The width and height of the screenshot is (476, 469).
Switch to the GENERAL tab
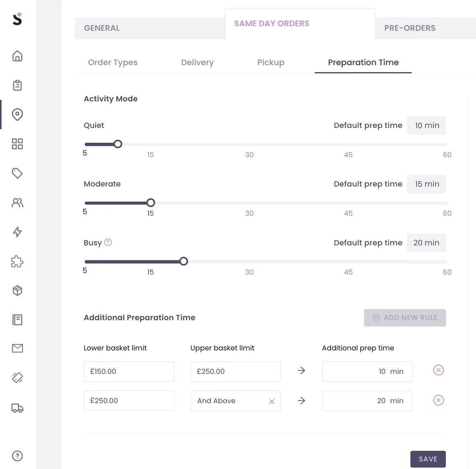click(x=102, y=28)
